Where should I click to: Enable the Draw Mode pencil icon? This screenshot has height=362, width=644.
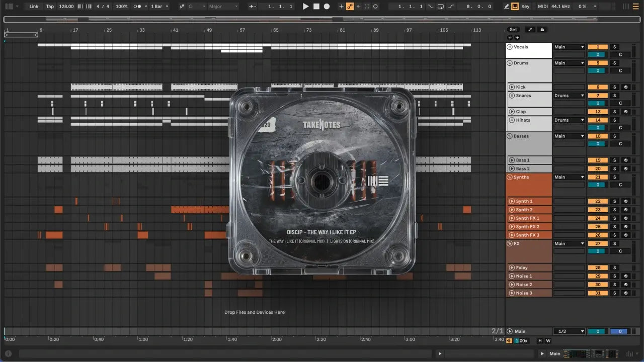tap(507, 7)
